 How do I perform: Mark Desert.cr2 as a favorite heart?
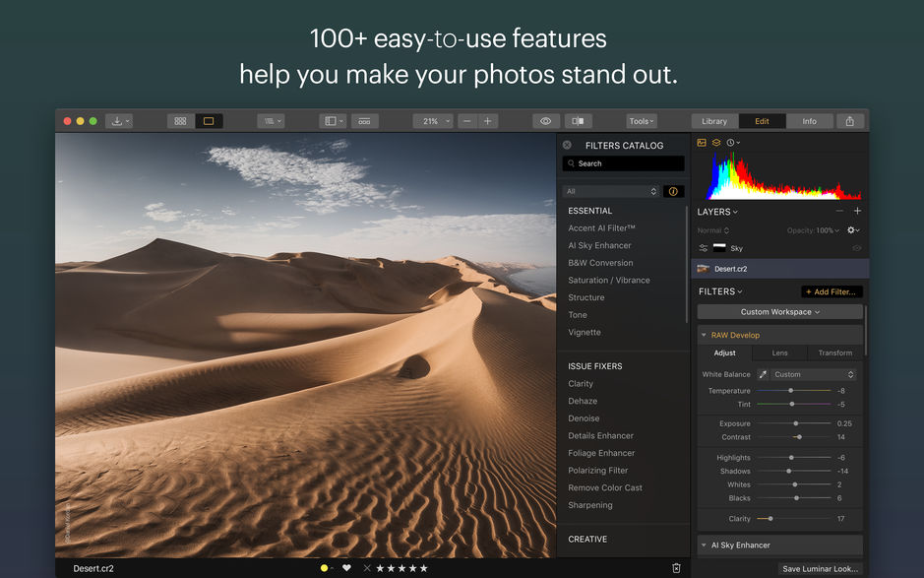[x=345, y=568]
